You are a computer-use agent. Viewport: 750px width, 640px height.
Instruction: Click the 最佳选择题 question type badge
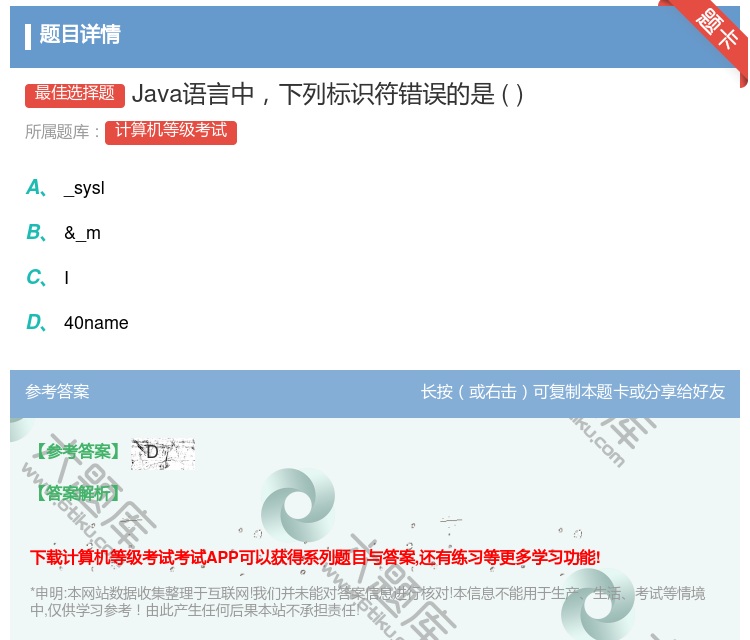coord(75,95)
